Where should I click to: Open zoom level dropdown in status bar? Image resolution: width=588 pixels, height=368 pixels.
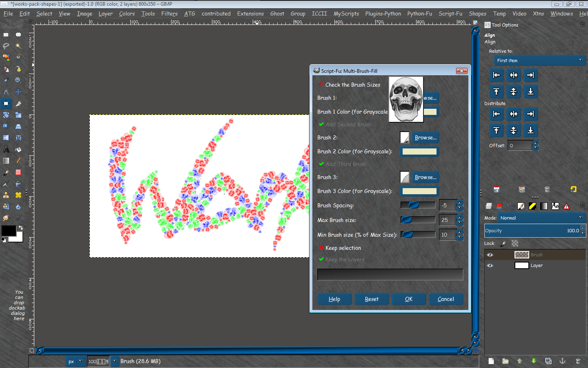(115, 361)
